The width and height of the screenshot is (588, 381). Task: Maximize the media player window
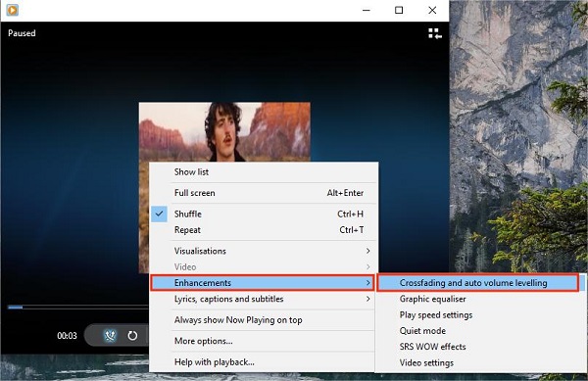[399, 10]
